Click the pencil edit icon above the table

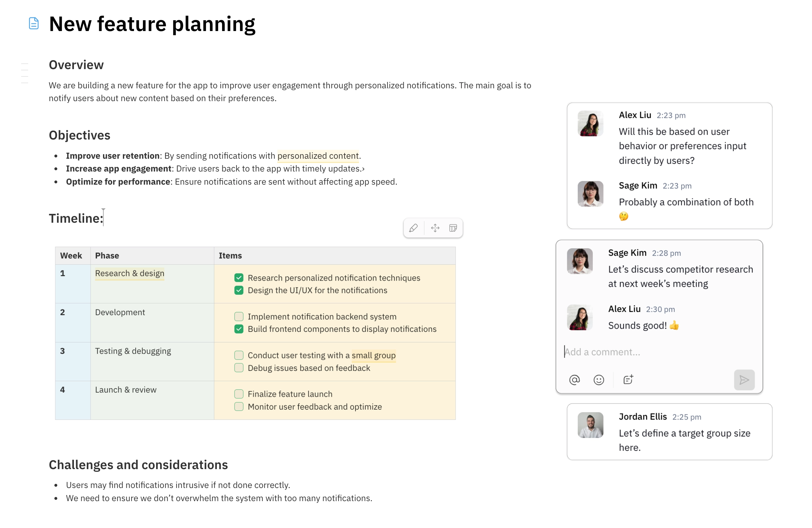[x=413, y=228]
